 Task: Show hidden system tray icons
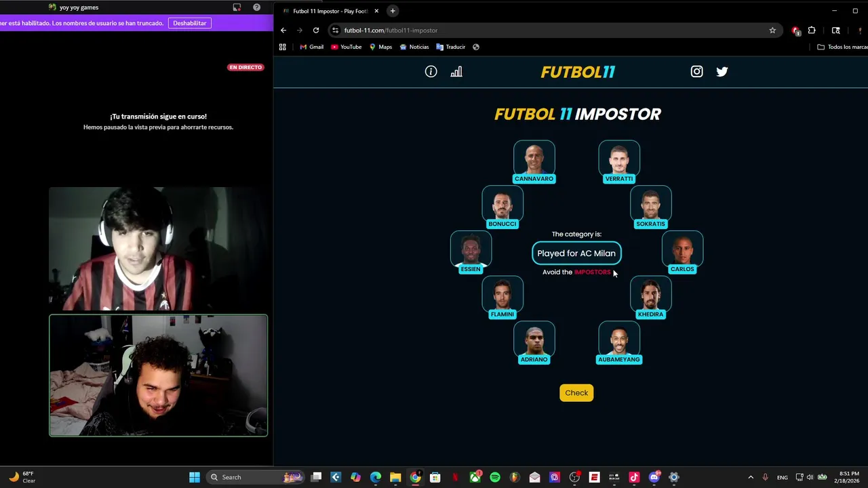coord(751,477)
